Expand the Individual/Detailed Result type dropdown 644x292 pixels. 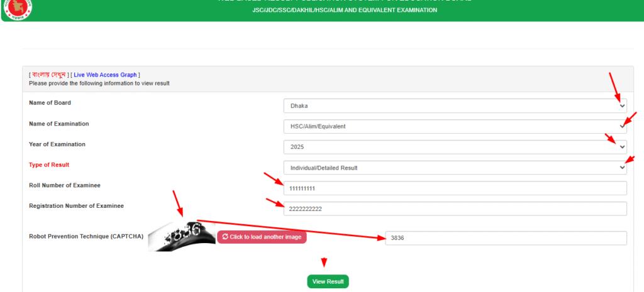coord(454,168)
